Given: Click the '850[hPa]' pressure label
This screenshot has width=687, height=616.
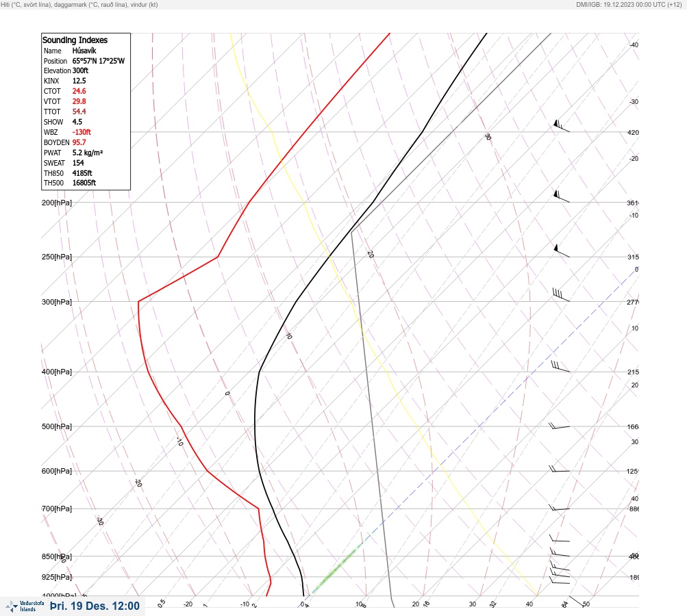Looking at the screenshot, I should [57, 556].
